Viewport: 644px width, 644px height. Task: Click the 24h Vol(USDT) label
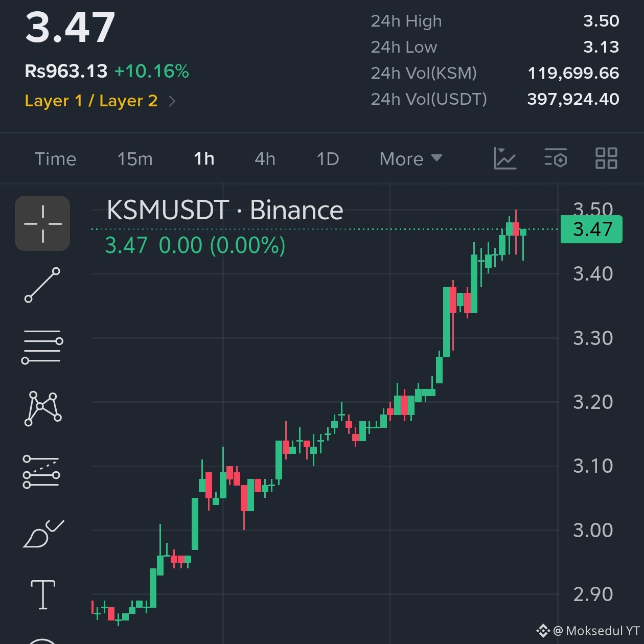coord(429,99)
